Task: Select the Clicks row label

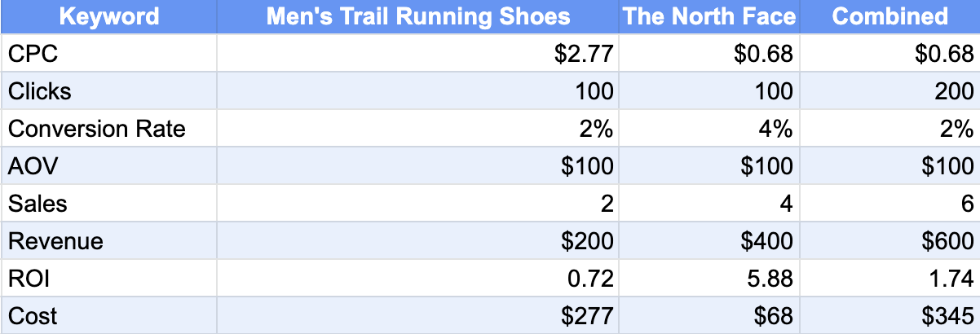Action: tap(108, 91)
